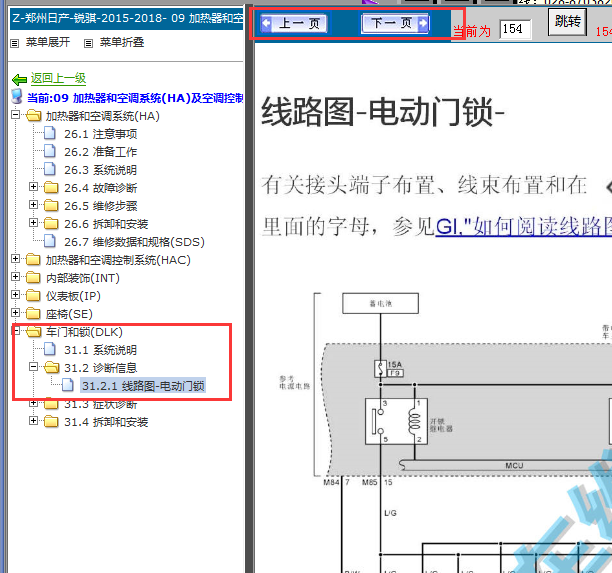Click document icon of 26.3 系统说明
The image size is (612, 573).
pos(50,169)
